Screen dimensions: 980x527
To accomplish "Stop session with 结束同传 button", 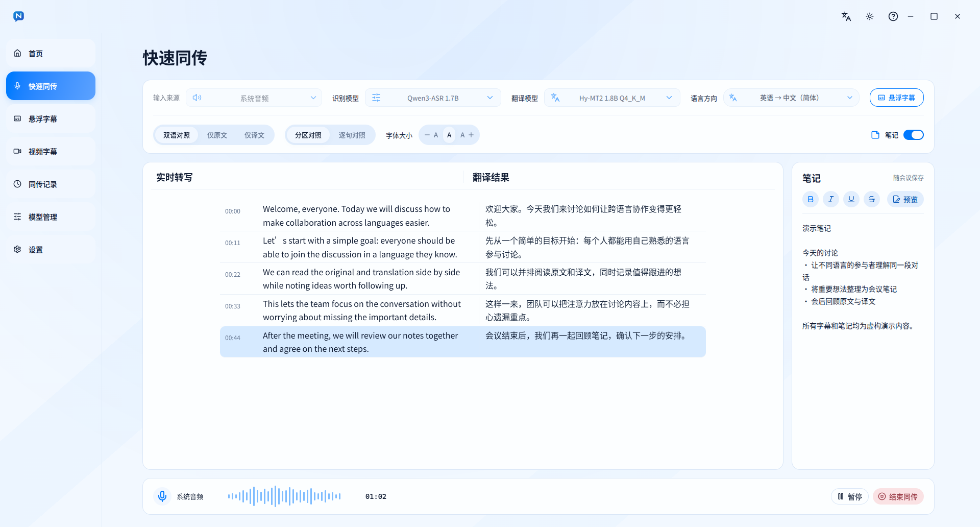I will coord(898,496).
